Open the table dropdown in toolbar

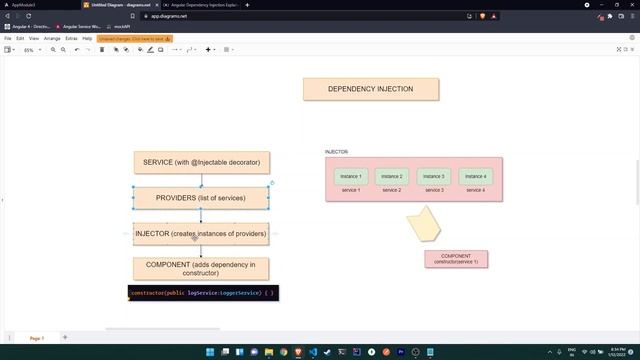coord(229,50)
